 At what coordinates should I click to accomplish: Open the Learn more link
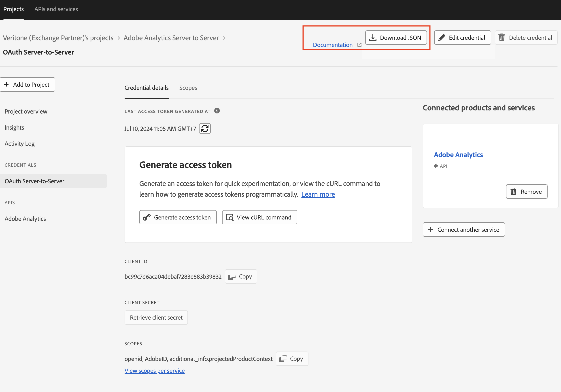click(318, 194)
